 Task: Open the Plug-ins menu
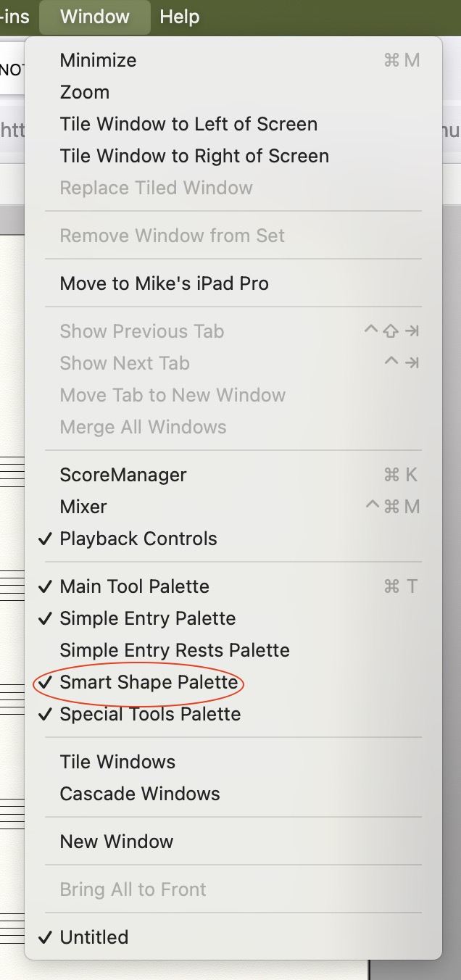click(14, 17)
